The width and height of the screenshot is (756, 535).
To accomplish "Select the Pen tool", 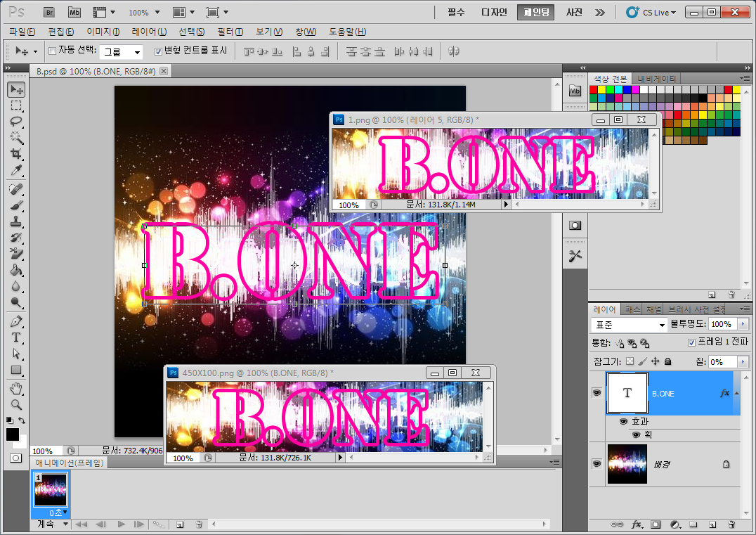I will [16, 321].
